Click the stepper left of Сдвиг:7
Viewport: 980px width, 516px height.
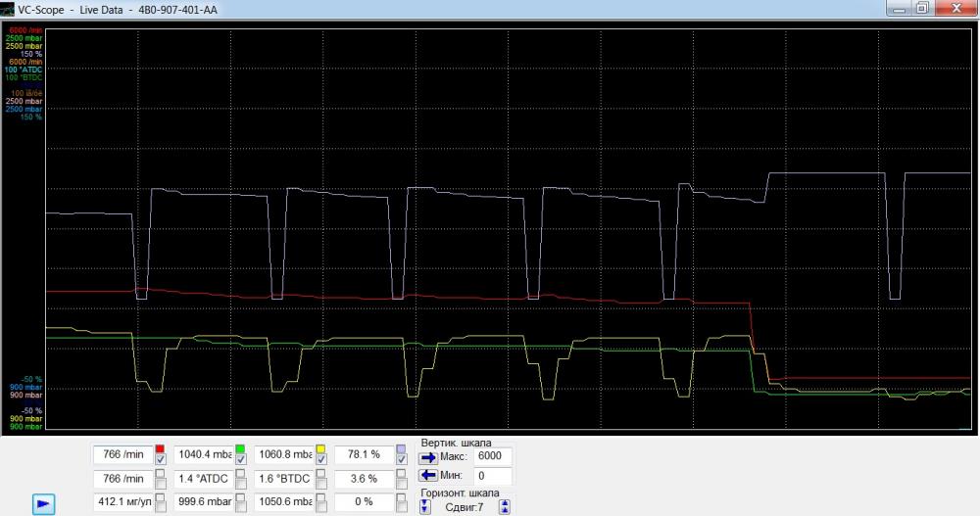point(425,506)
